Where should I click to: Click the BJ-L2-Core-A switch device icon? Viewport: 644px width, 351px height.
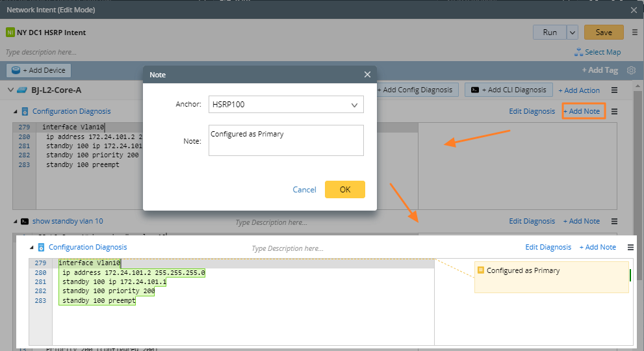click(x=21, y=90)
